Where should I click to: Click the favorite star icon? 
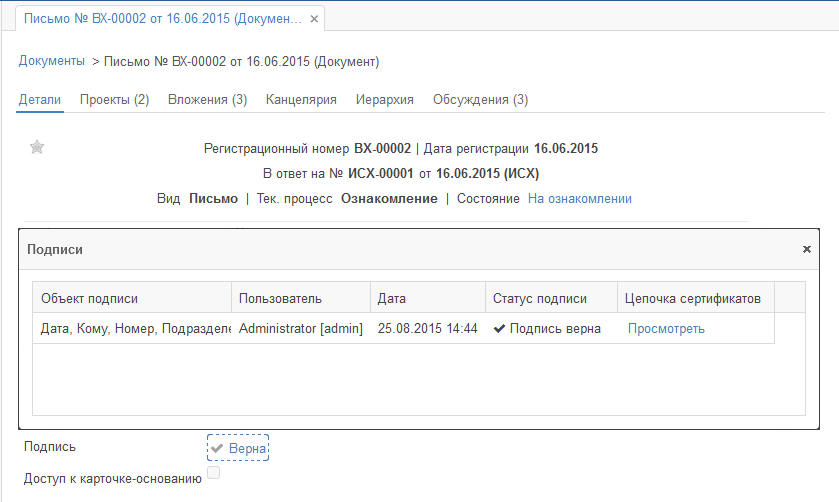point(37,148)
